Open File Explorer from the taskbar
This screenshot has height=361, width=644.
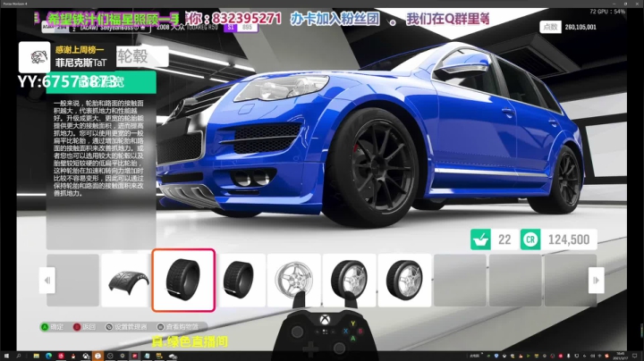click(36, 356)
